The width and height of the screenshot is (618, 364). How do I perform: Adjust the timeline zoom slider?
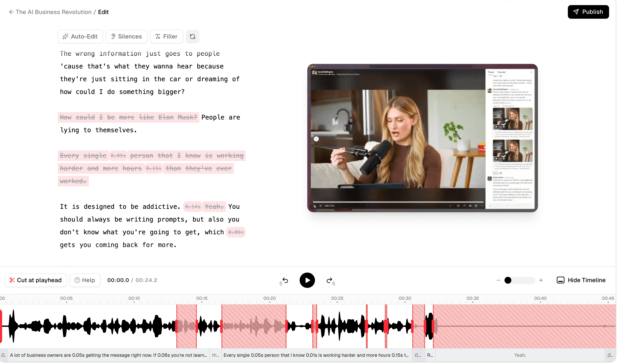508,280
